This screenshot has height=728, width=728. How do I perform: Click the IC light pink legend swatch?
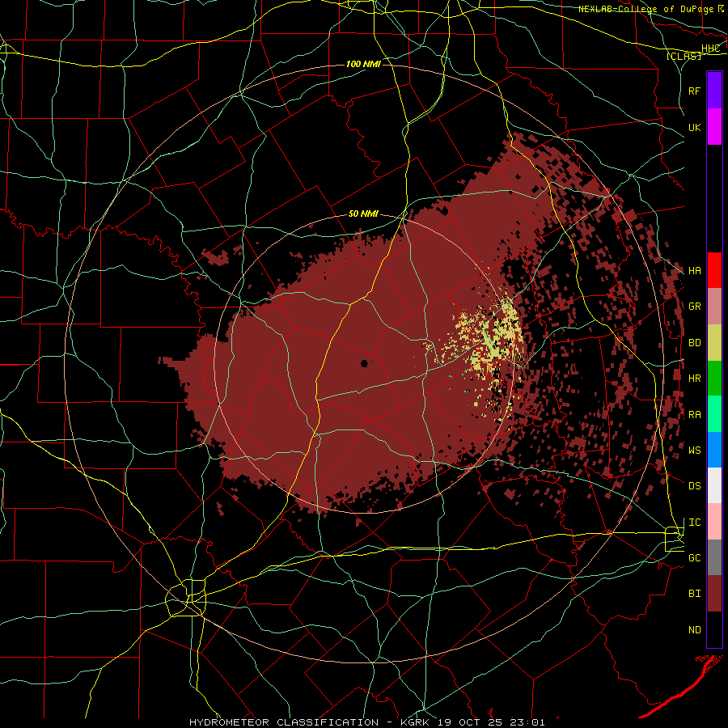coord(714,522)
